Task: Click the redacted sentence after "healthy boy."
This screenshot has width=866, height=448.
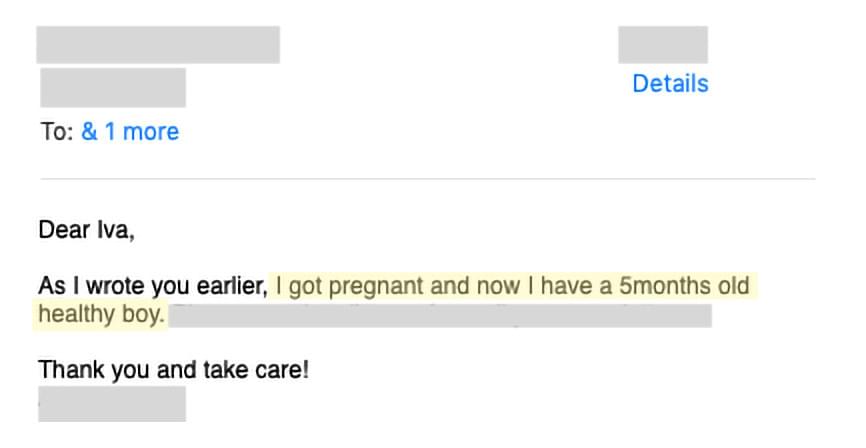Action: (440, 315)
